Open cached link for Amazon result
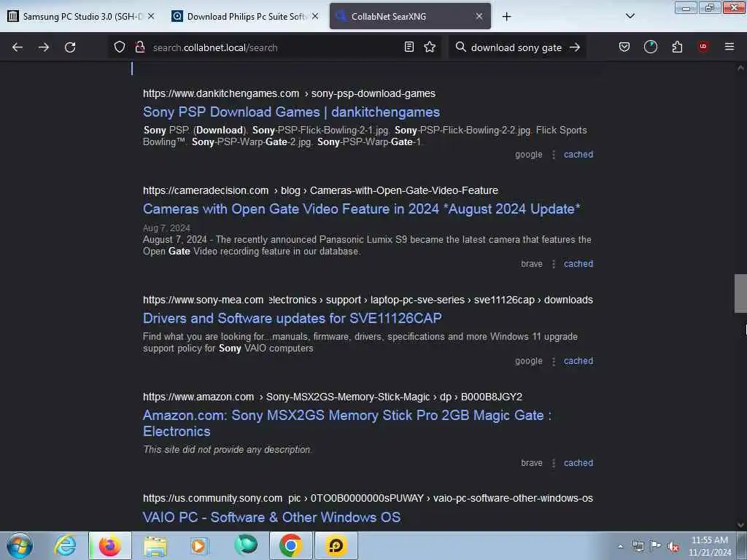747x560 pixels. [x=578, y=463]
